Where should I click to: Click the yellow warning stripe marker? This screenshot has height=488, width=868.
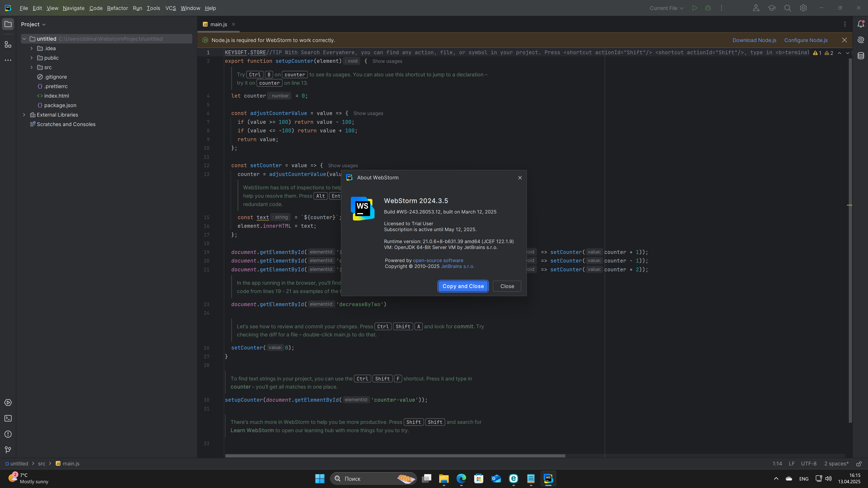pos(849,205)
